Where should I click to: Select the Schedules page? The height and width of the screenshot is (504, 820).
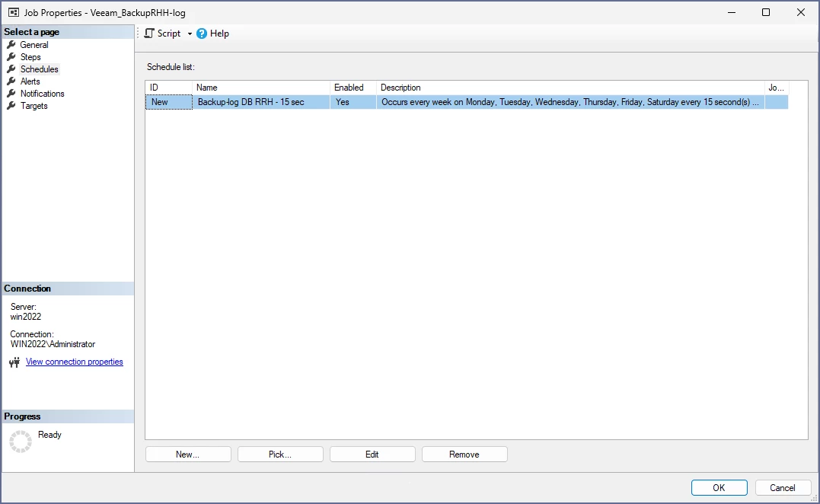[40, 69]
